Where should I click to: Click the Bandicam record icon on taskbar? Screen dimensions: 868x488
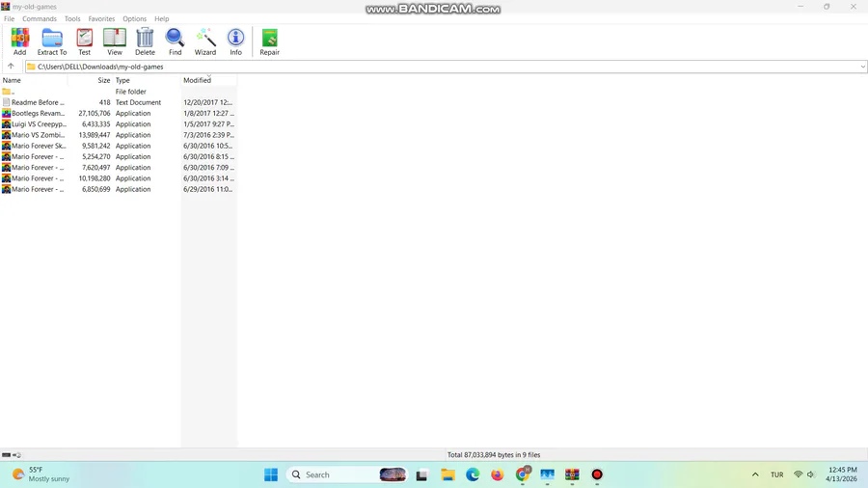pos(597,474)
